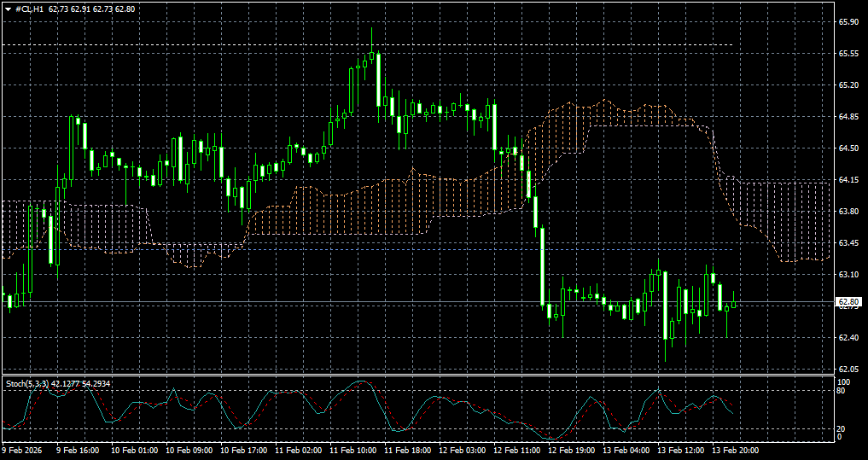This screenshot has height=460, width=868.
Task: Click the 62.05 price axis label
Action: coord(848,370)
